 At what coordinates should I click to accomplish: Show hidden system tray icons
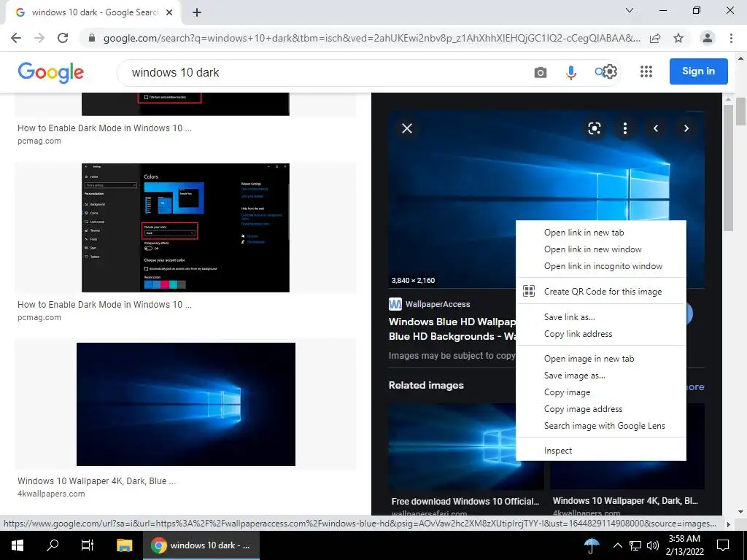tap(617, 545)
